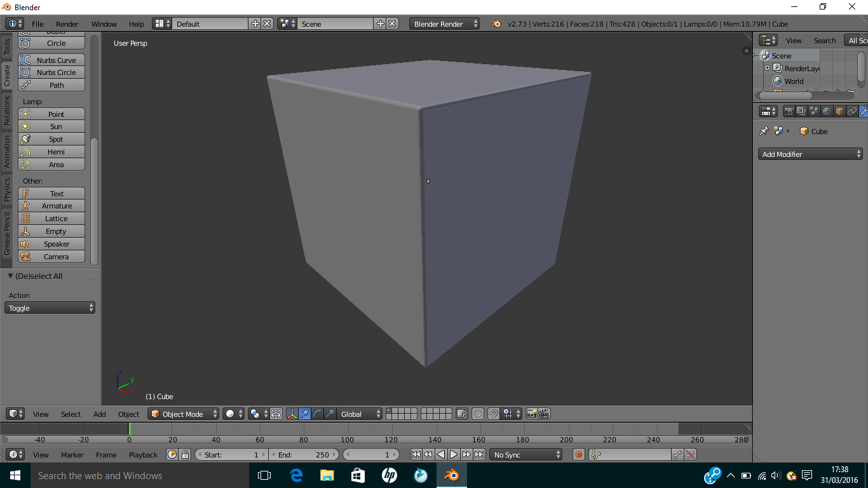Jump to timeline start frame button
The height and width of the screenshot is (488, 868).
[416, 454]
